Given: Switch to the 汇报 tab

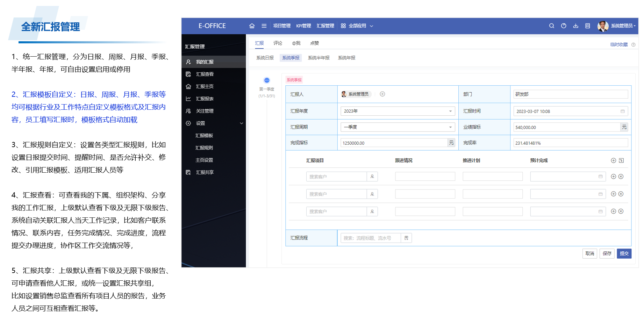Looking at the screenshot, I should click(259, 43).
